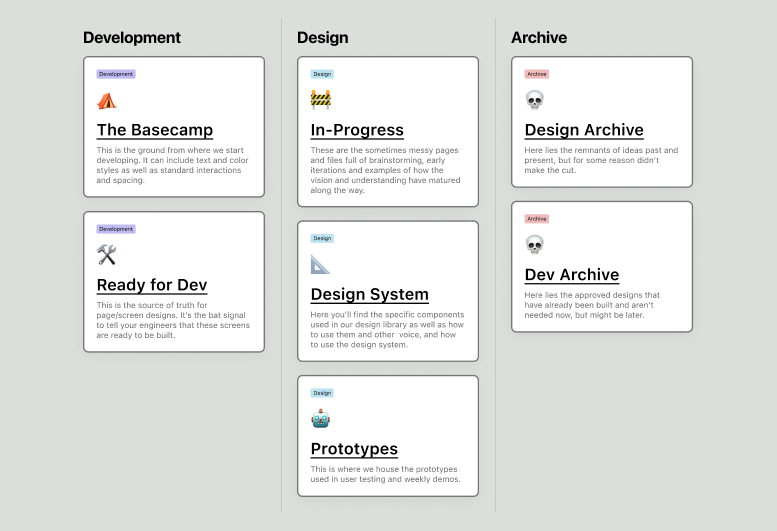Image resolution: width=777 pixels, height=531 pixels.
Task: Click the skull icon on Design Archive card
Action: tap(535, 100)
